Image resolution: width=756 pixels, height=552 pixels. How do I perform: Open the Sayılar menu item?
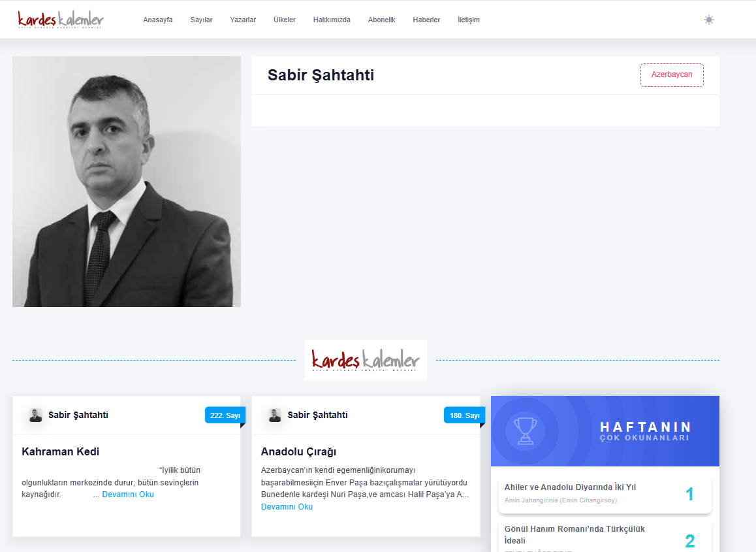pyautogui.click(x=201, y=20)
